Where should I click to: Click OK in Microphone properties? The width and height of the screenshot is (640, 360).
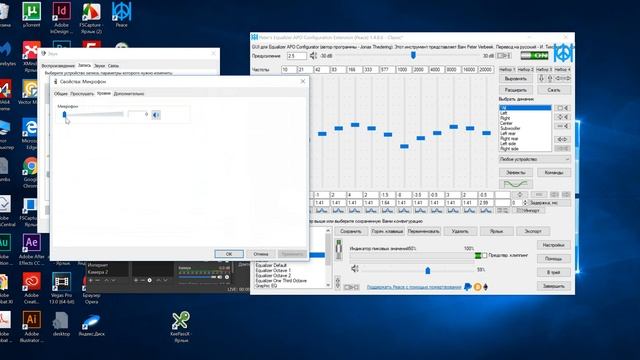pos(229,254)
